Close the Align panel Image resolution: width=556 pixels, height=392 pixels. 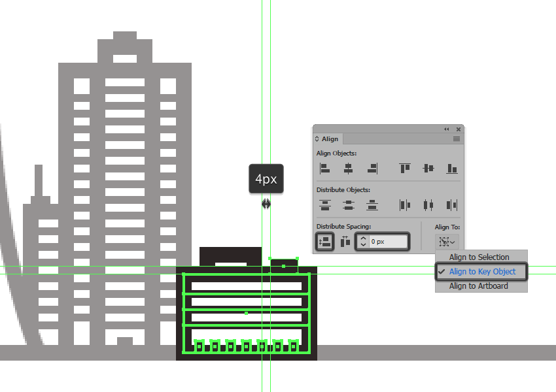459,129
